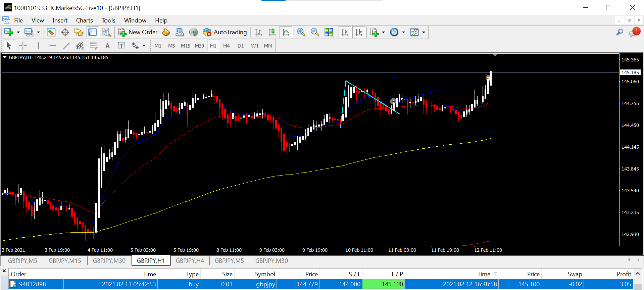Set chart period to W1
The image size is (644, 290).
[x=255, y=46]
